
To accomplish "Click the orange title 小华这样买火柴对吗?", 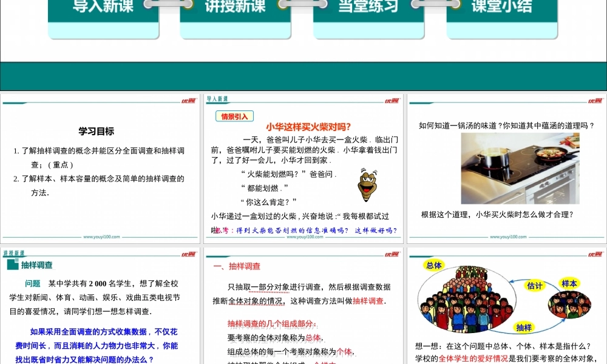I will point(308,127).
